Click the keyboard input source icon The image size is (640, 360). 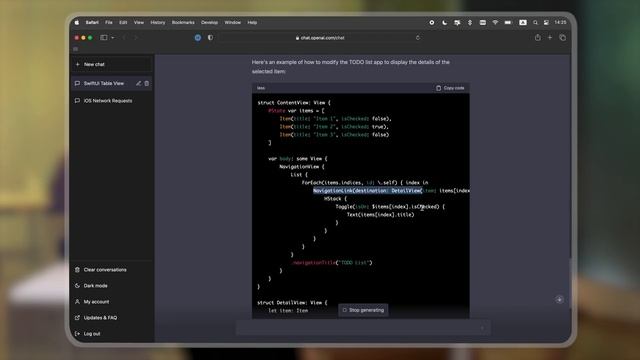click(x=523, y=22)
